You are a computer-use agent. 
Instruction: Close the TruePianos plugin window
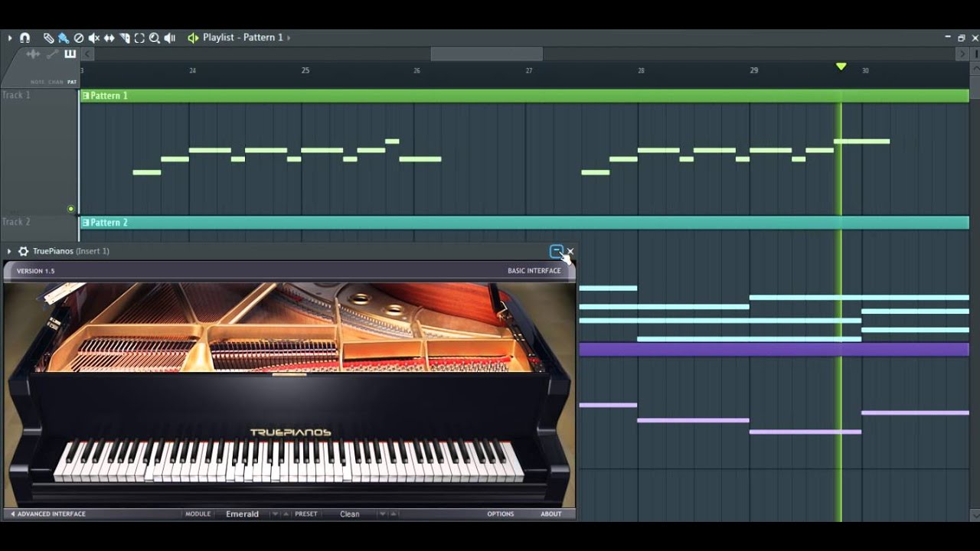[x=570, y=251]
